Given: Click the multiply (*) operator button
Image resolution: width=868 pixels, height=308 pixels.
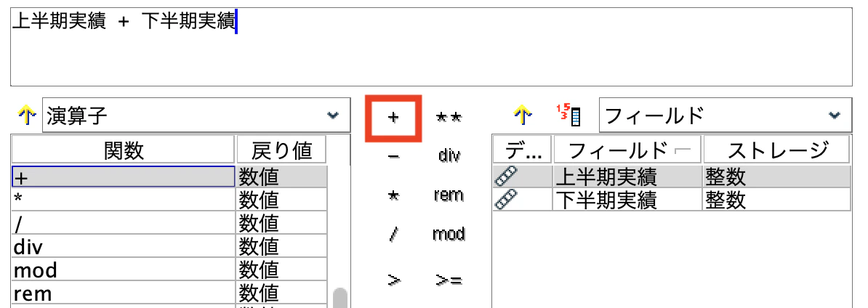Looking at the screenshot, I should 393,195.
